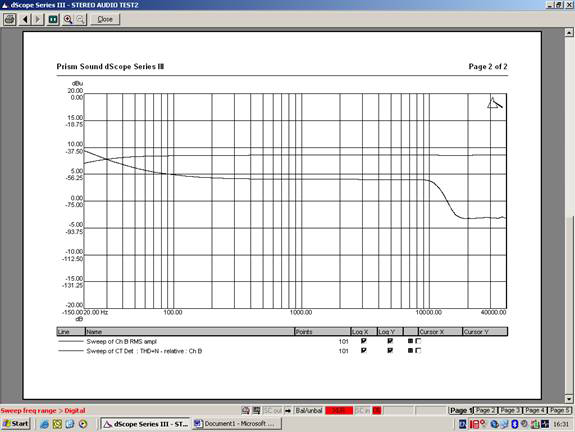This screenshot has width=575, height=432.
Task: Click the small red square indicator after SC in
Action: 377,410
